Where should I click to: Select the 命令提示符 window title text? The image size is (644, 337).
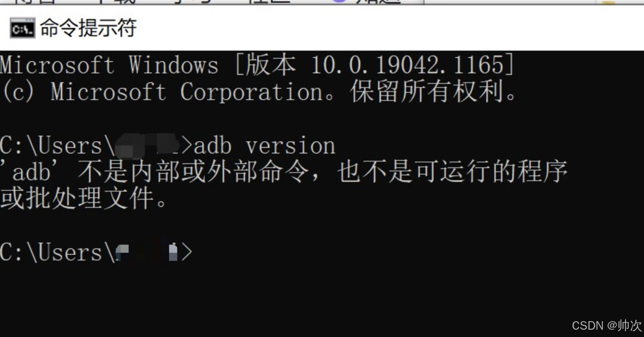coord(88,28)
